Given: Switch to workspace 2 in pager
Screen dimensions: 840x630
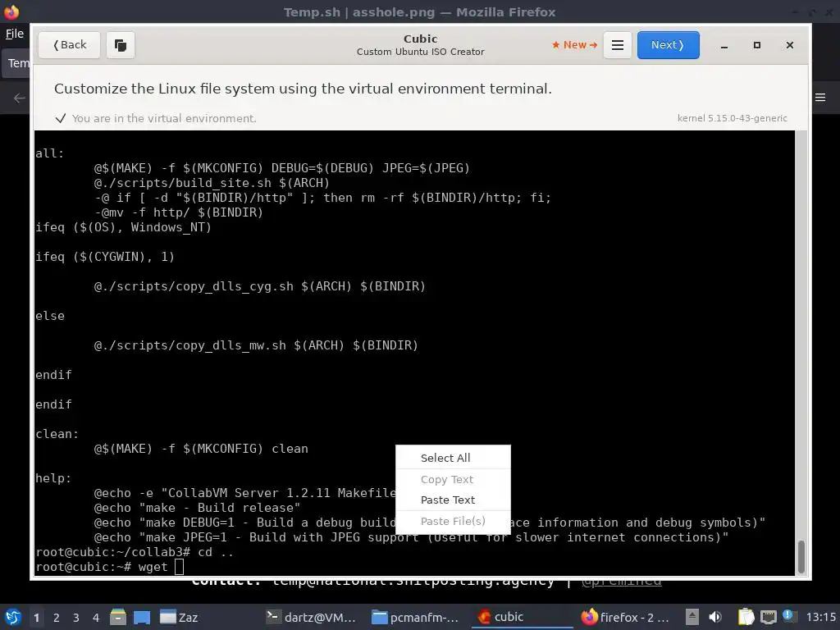Looking at the screenshot, I should [57, 618].
